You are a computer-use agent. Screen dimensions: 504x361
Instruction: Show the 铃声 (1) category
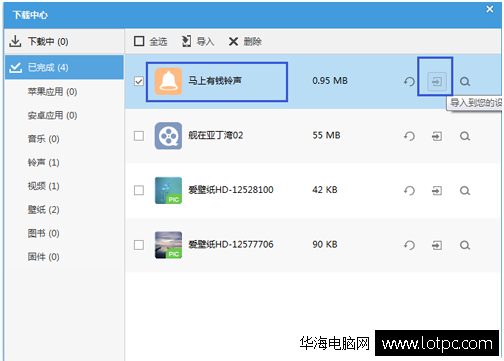[x=43, y=162]
